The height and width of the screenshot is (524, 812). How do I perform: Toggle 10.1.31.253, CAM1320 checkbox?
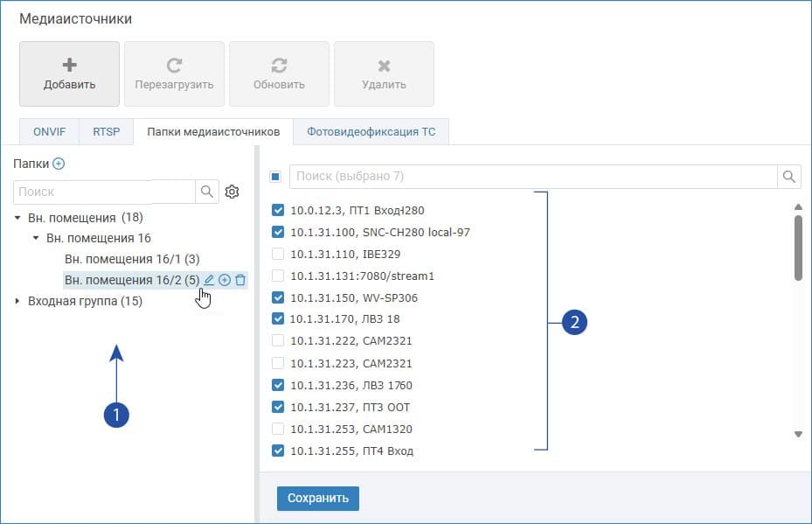click(x=278, y=430)
